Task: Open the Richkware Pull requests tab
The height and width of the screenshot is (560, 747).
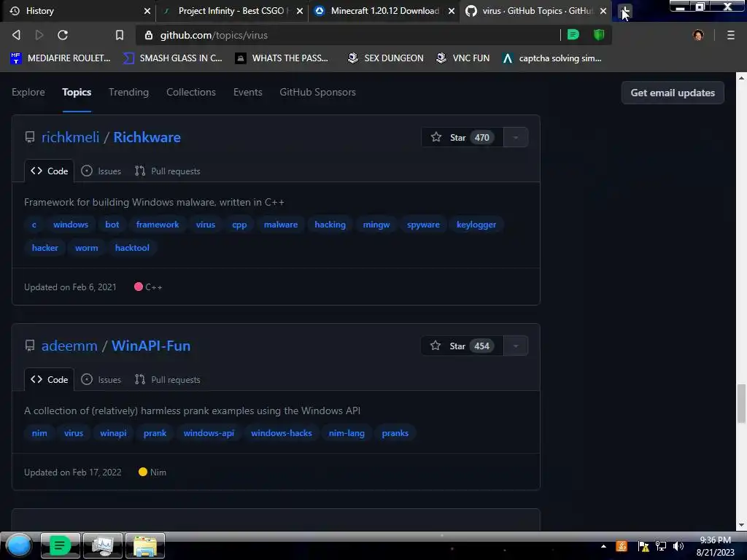Action: tap(167, 171)
